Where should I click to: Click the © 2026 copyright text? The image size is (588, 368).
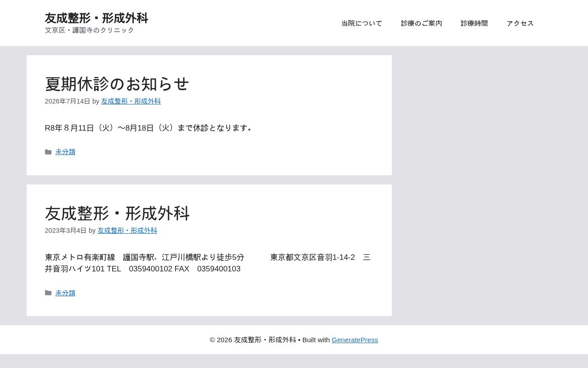tap(253, 340)
